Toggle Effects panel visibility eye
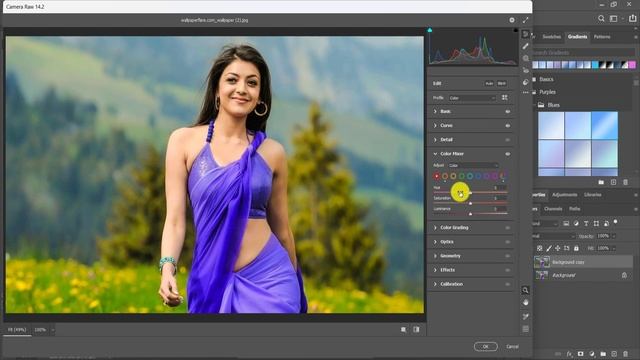Viewport: 640px width, 360px height. [508, 270]
